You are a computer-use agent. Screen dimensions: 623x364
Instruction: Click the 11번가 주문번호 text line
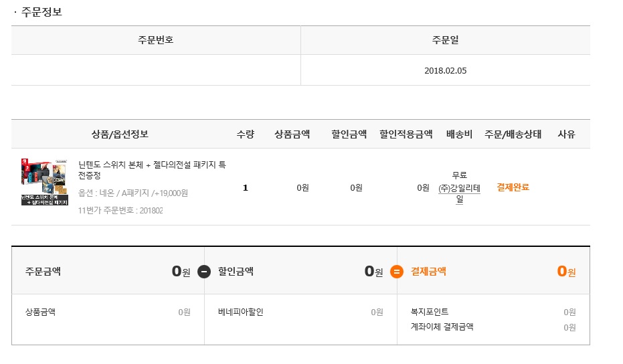click(120, 210)
